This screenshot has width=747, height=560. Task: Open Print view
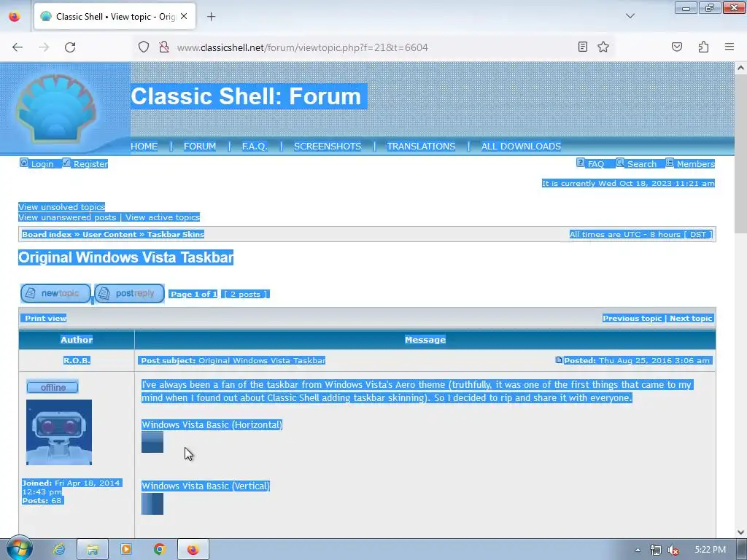point(46,318)
